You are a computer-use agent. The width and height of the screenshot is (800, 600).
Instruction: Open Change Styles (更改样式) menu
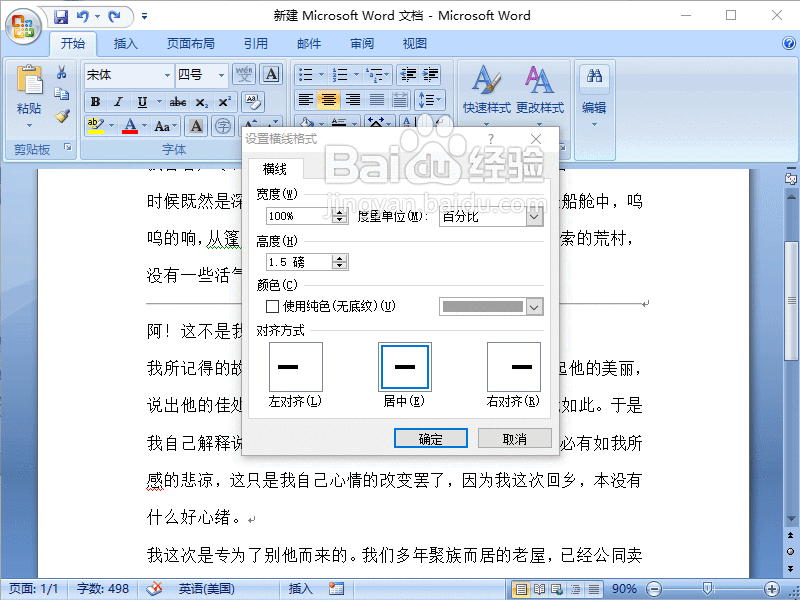pyautogui.click(x=540, y=94)
